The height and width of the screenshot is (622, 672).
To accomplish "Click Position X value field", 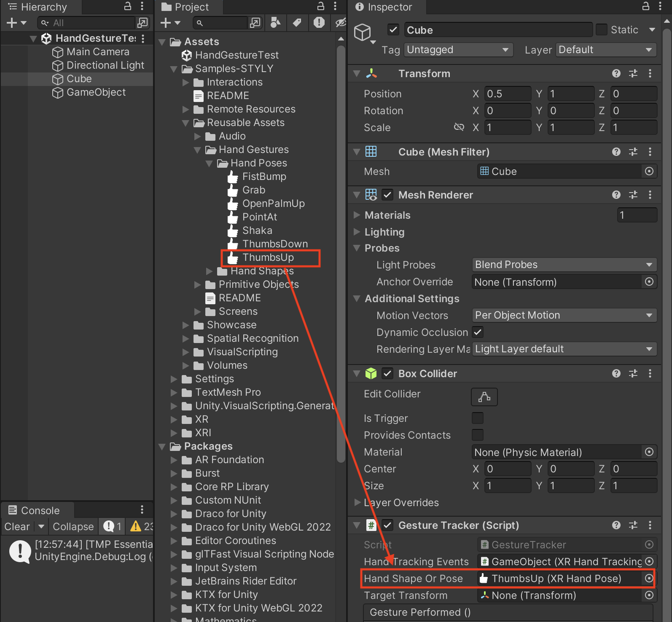I will click(507, 94).
